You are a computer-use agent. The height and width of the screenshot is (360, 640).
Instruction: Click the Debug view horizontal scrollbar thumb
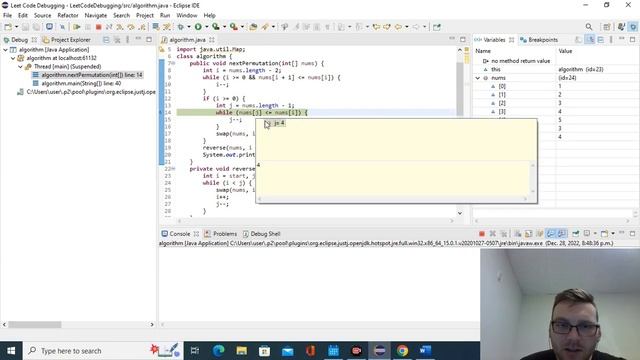pyautogui.click(x=35, y=325)
